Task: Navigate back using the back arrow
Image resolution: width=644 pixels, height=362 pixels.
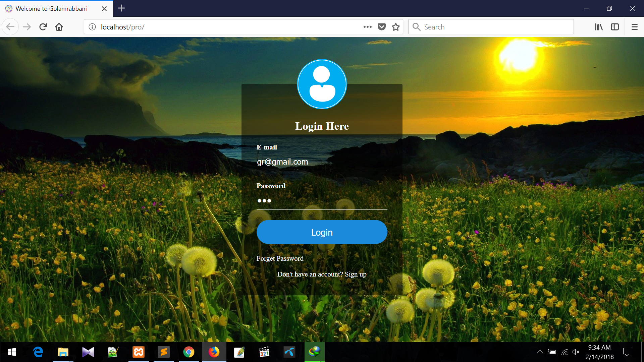Action: pyautogui.click(x=10, y=27)
